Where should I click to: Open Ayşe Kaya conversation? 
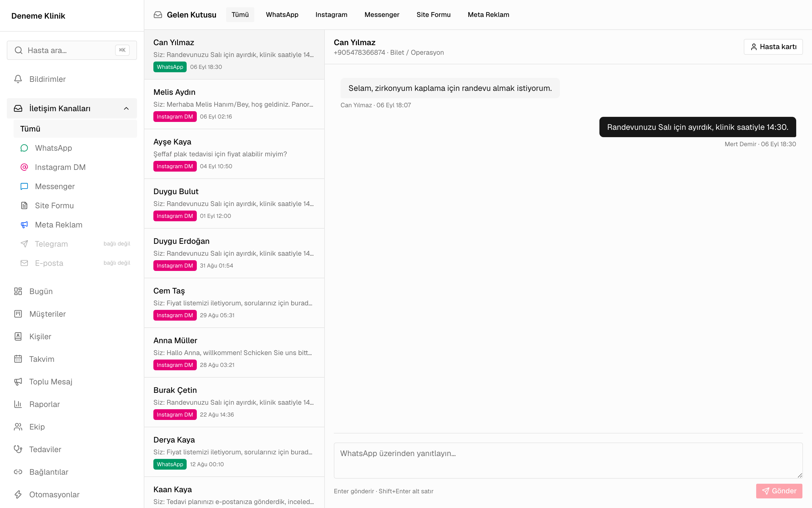(234, 154)
